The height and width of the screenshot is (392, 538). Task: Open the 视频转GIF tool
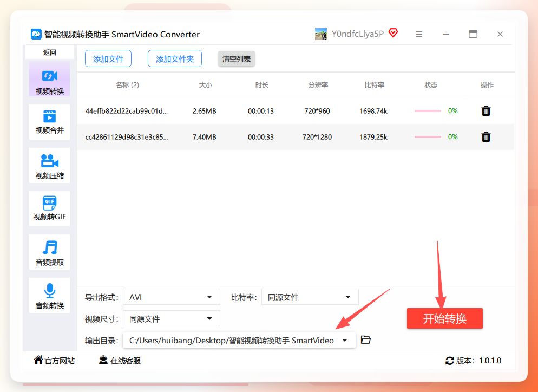(x=49, y=208)
